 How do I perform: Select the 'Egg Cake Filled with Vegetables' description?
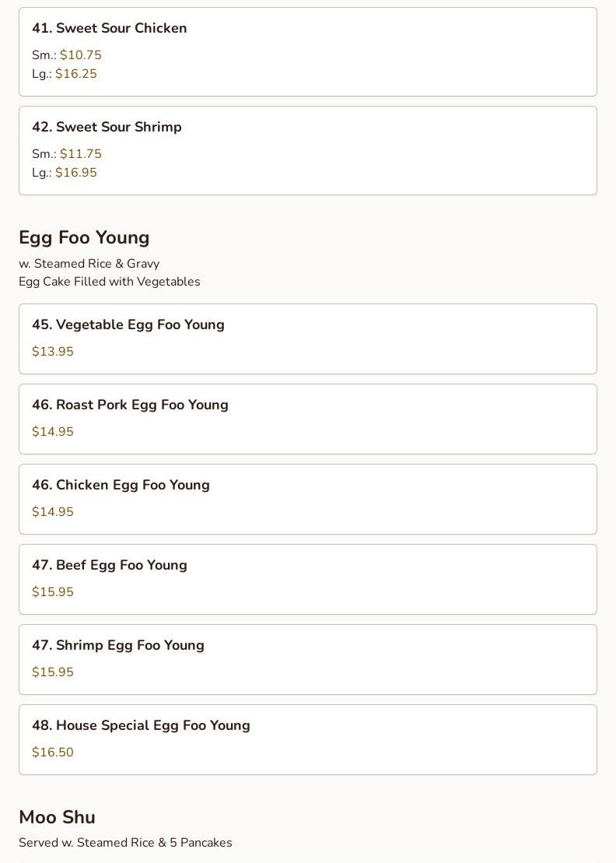[109, 282]
